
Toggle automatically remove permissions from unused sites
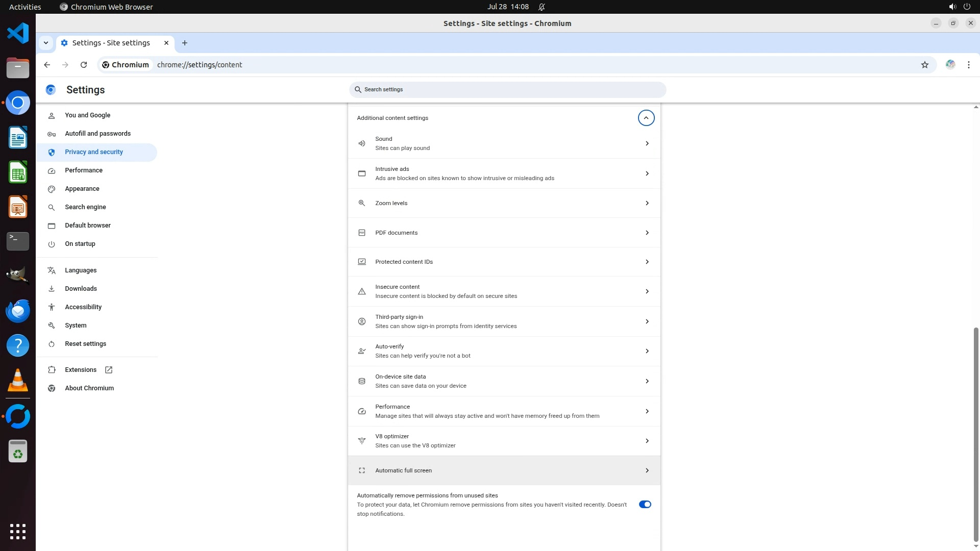pyautogui.click(x=645, y=504)
